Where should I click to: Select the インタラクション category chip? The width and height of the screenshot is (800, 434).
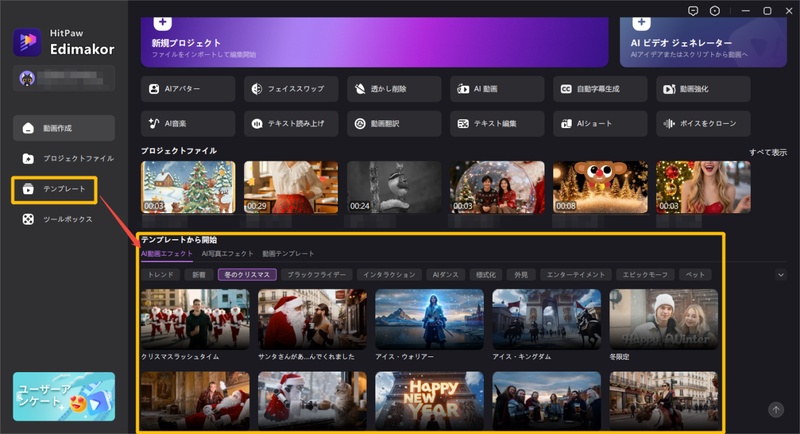click(x=389, y=275)
